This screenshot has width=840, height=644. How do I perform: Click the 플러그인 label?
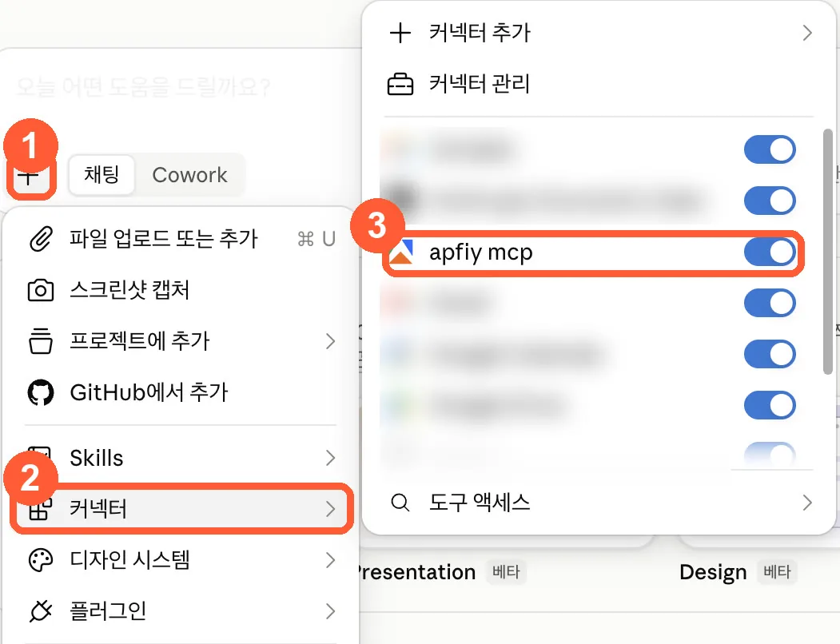pos(108,611)
